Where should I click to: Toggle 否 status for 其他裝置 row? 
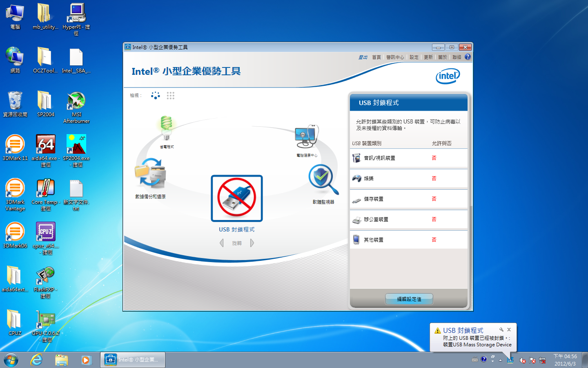[x=434, y=240]
